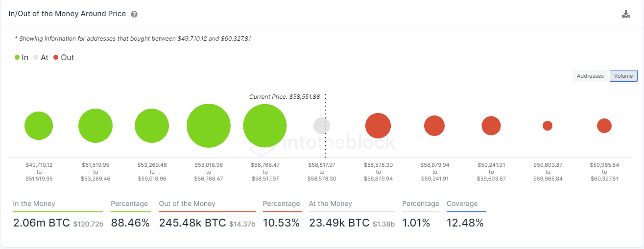The width and height of the screenshot is (644, 249).
Task: Download the chart data
Action: pos(625,14)
